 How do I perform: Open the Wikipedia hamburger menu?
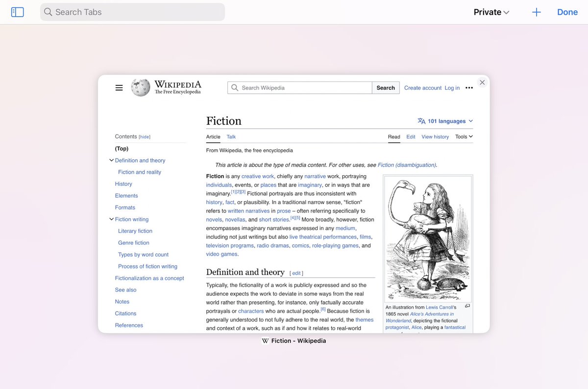[119, 88]
